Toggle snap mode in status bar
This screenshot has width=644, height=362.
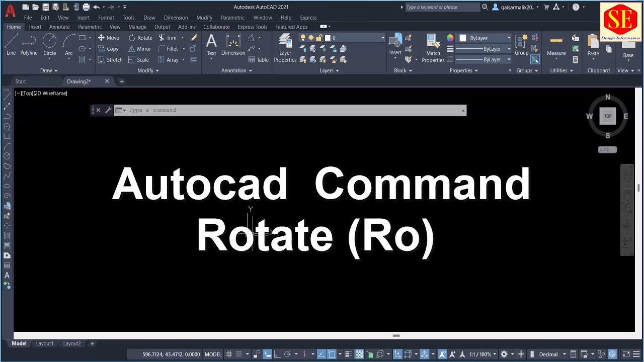click(x=239, y=354)
